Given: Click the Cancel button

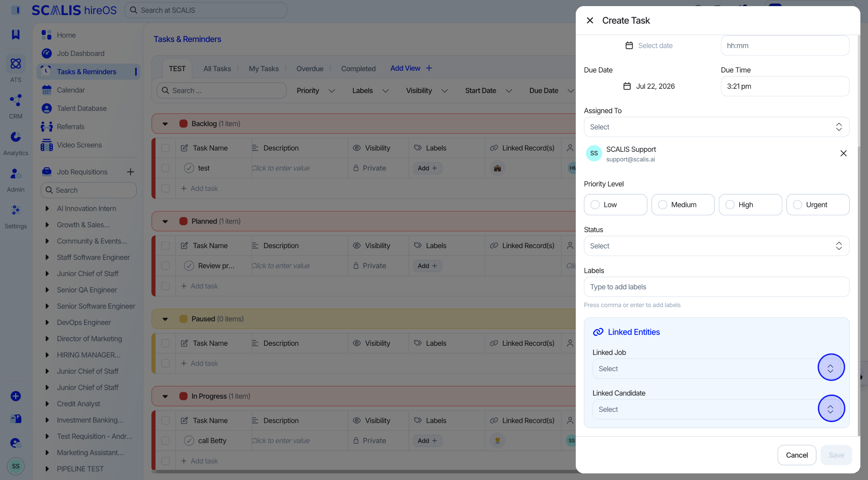Looking at the screenshot, I should (x=797, y=455).
